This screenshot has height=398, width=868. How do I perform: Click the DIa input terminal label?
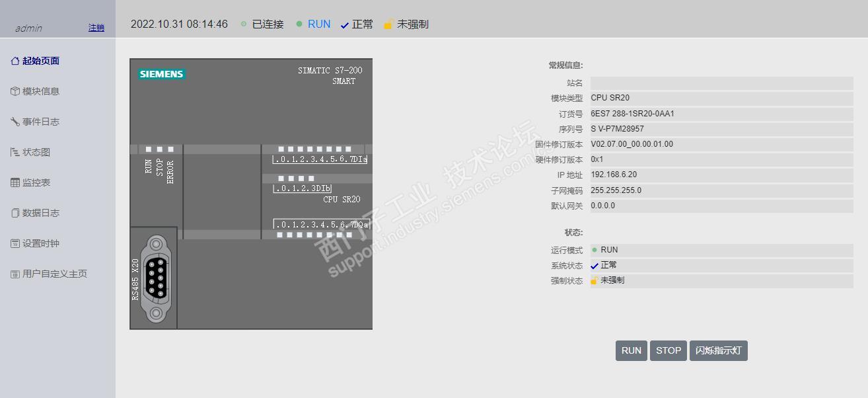pyautogui.click(x=320, y=159)
